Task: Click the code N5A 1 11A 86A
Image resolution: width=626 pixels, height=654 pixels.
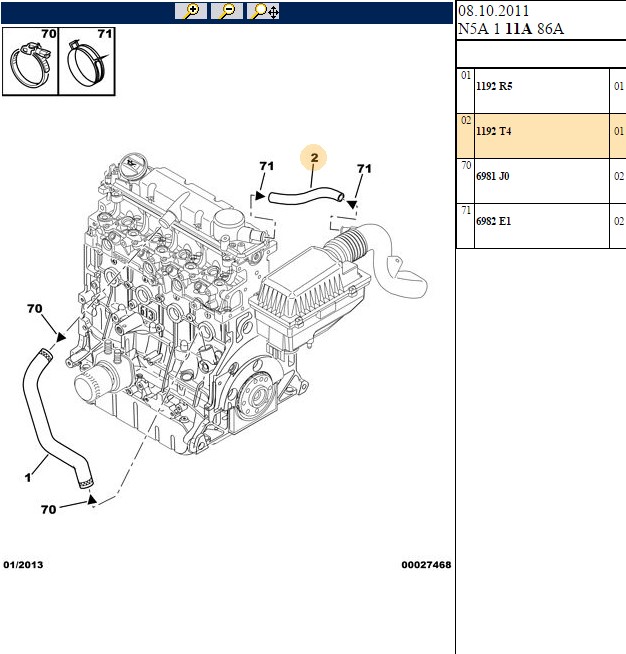Action: click(511, 28)
